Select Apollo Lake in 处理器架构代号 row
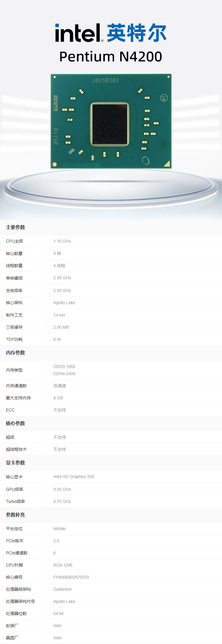This screenshot has height=644, width=222. 64,601
